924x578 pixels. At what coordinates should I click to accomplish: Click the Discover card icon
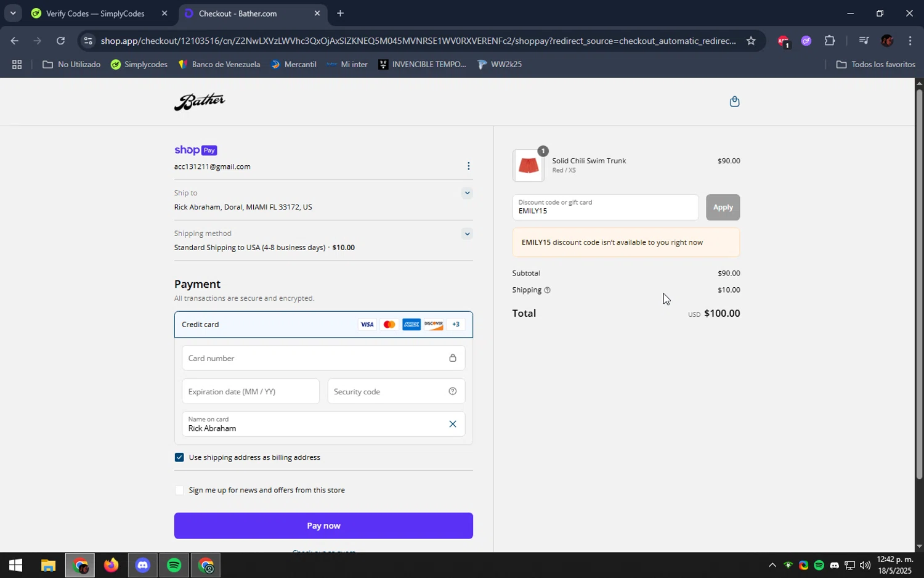[434, 325]
